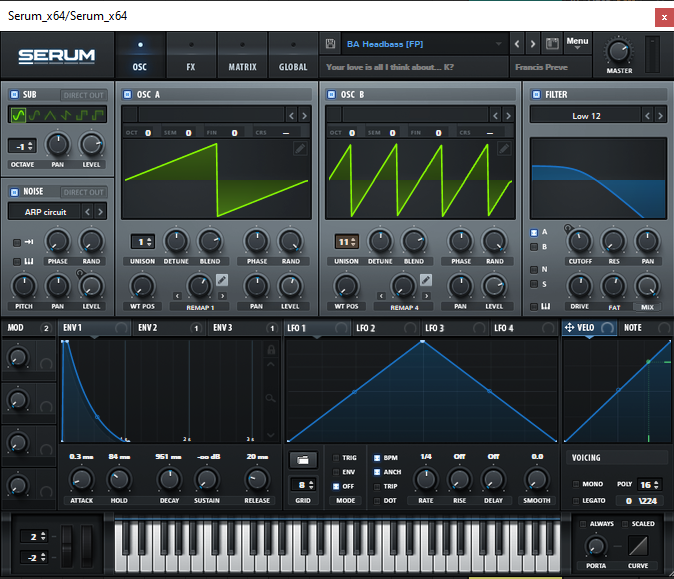Toggle the NOISE oscillator enable switch
The width and height of the screenshot is (674, 579).
click(x=14, y=192)
